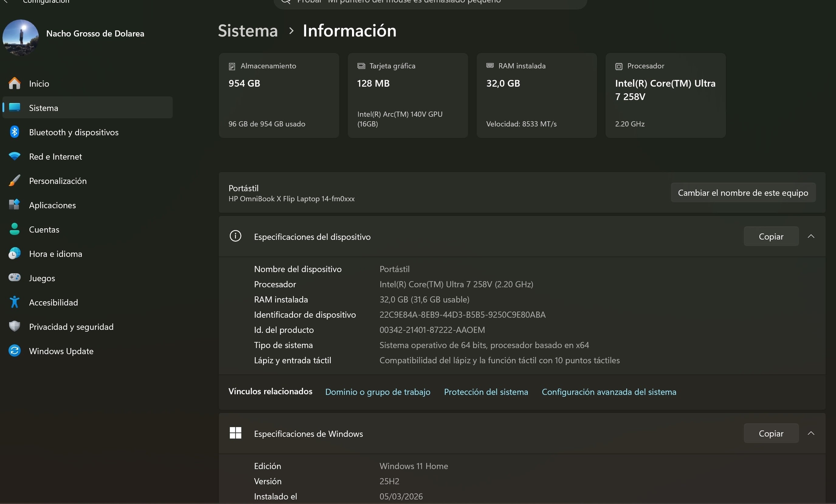Copy device specifications with Copiar button
This screenshot has height=504, width=836.
pos(771,236)
